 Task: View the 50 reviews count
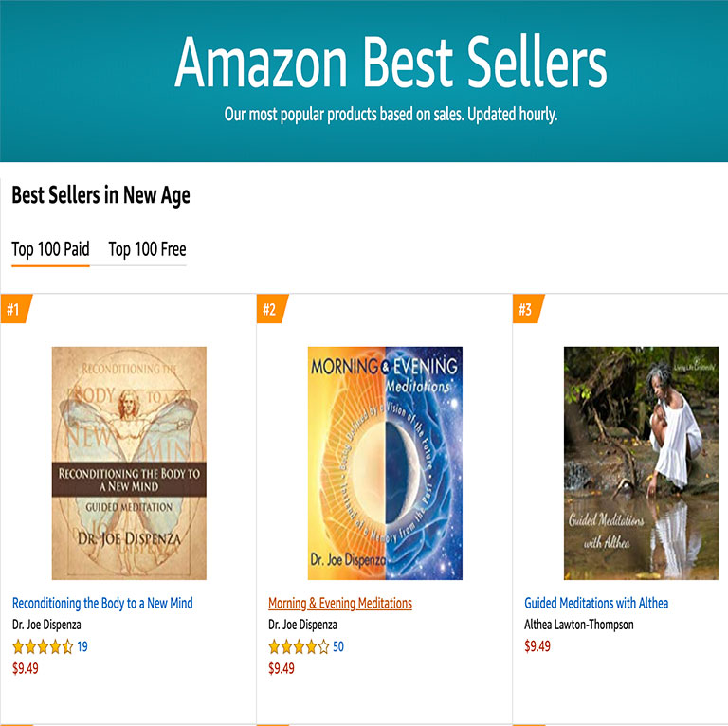tap(338, 646)
